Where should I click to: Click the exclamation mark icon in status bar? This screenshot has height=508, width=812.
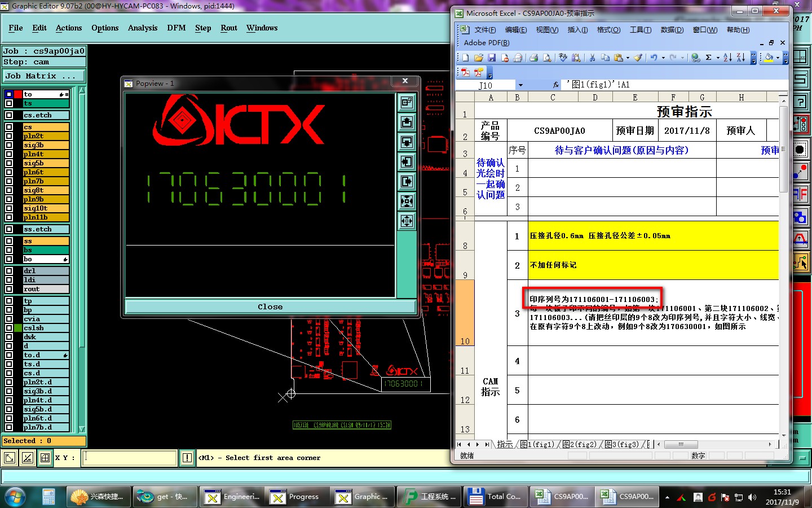(x=187, y=458)
